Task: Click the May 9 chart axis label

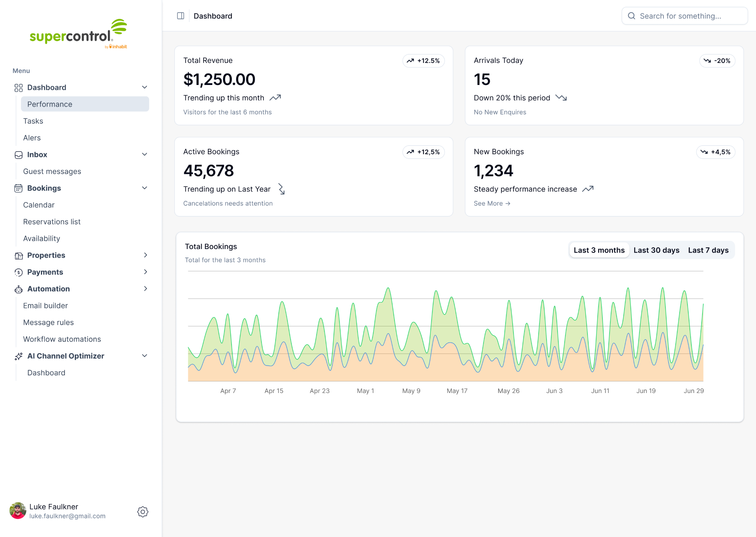Action: pos(411,391)
